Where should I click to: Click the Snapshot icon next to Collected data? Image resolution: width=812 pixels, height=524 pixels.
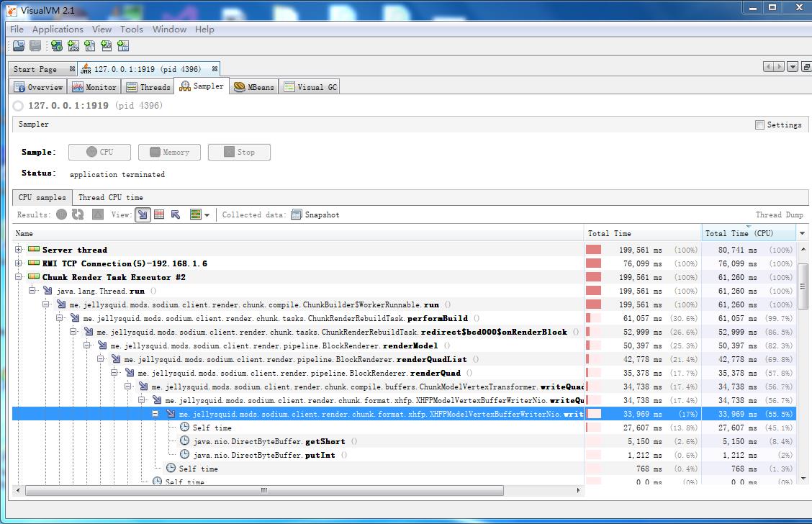[297, 214]
